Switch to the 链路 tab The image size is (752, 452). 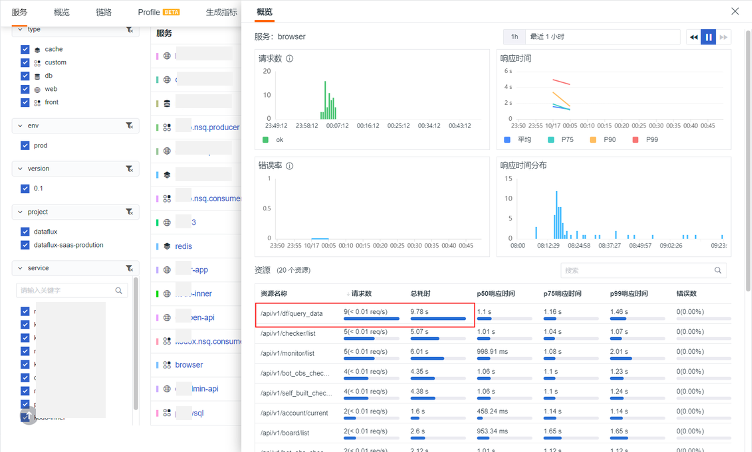104,12
